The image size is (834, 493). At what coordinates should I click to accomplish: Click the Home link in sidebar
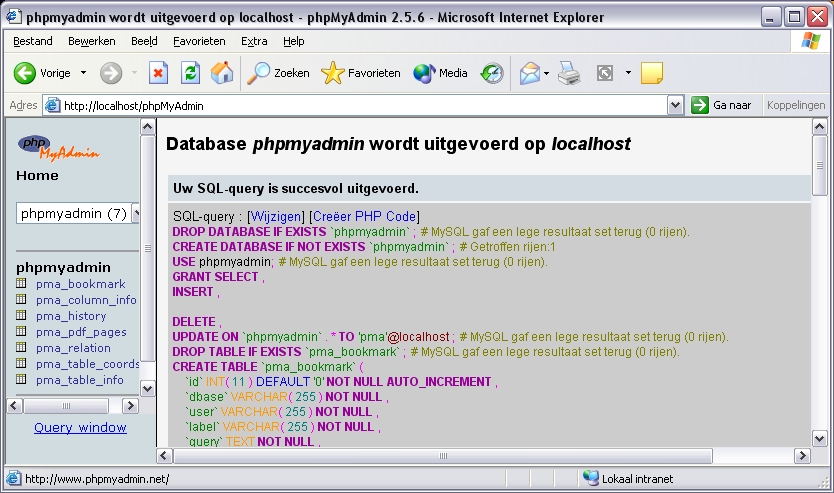[x=37, y=176]
